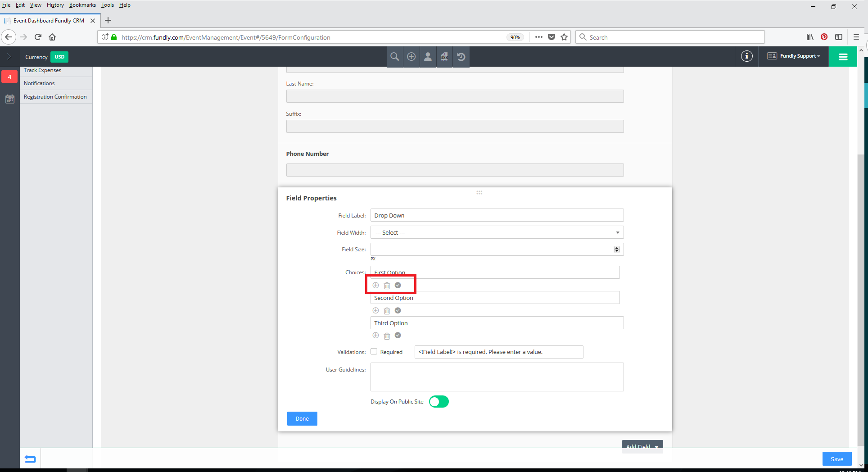Open the Help menu
Image resolution: width=868 pixels, height=472 pixels.
pyautogui.click(x=125, y=5)
